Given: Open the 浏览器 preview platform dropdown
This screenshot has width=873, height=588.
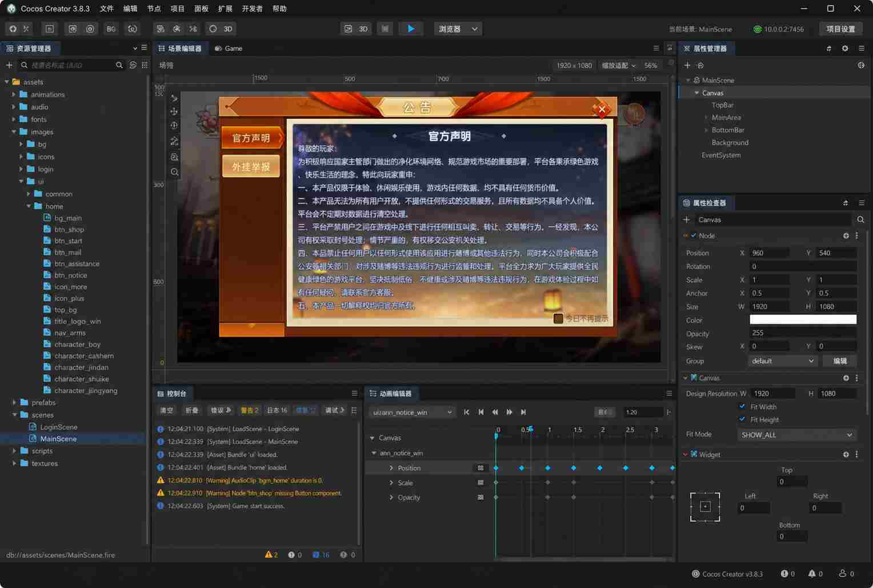Looking at the screenshot, I should [458, 29].
